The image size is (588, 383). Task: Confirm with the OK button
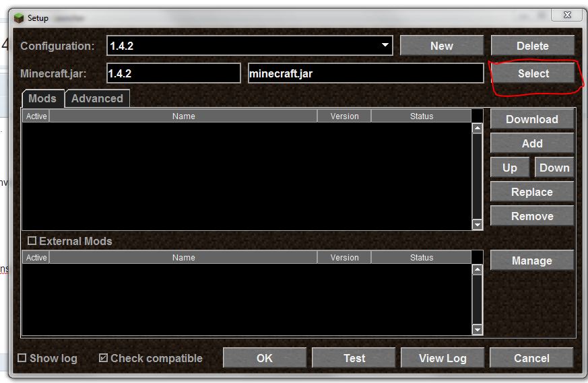click(x=265, y=358)
